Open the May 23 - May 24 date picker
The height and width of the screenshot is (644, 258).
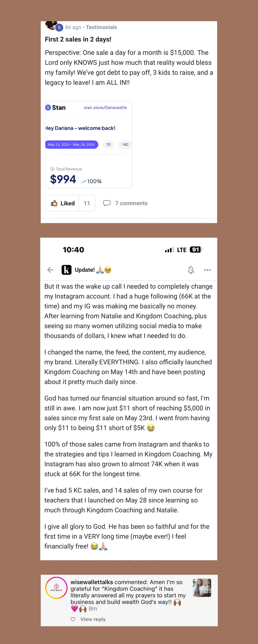71,144
